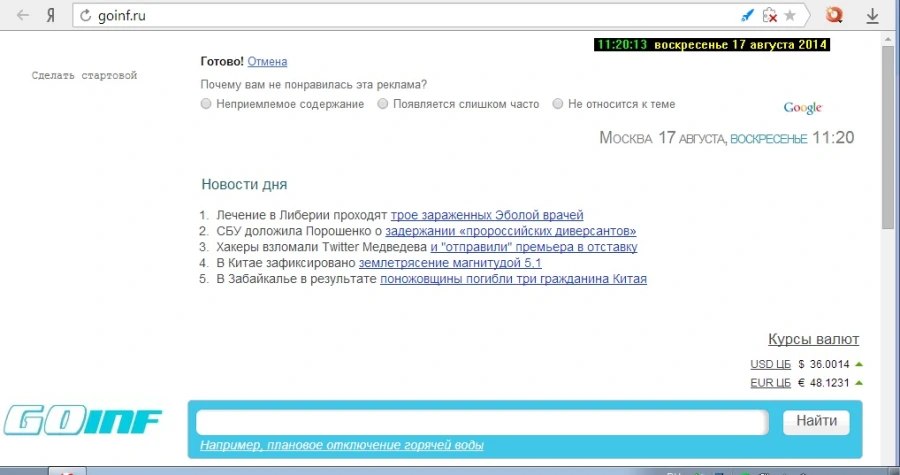Bookmark the page with the star icon
This screenshot has height=475, width=900.
790,15
